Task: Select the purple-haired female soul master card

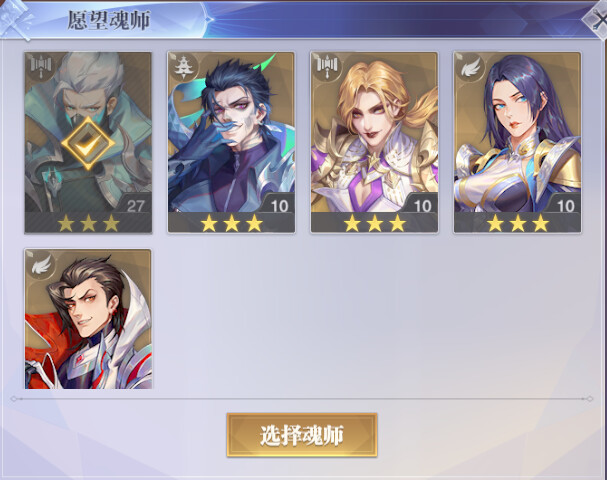Action: point(518,142)
